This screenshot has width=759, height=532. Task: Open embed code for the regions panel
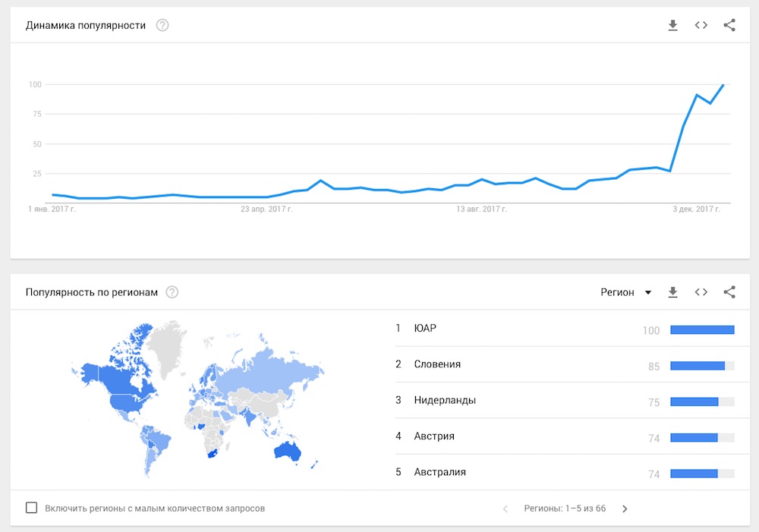701,292
